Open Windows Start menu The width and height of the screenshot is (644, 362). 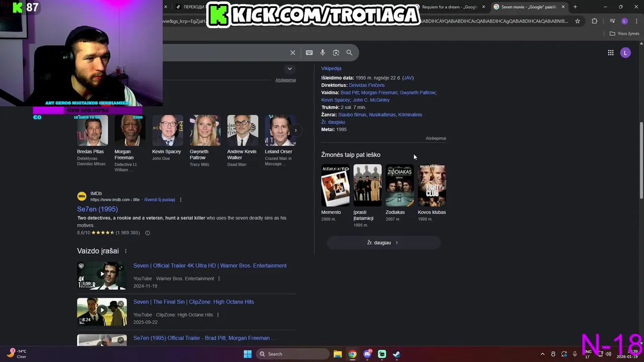click(248, 354)
